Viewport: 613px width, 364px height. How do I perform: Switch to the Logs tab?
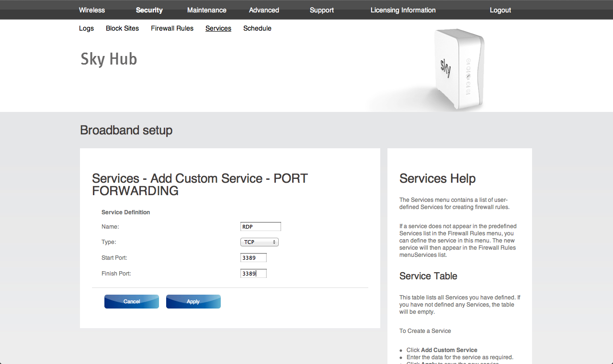click(86, 28)
